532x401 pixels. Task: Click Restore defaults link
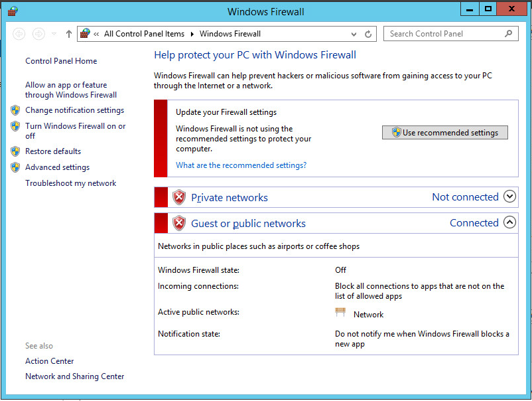(53, 151)
